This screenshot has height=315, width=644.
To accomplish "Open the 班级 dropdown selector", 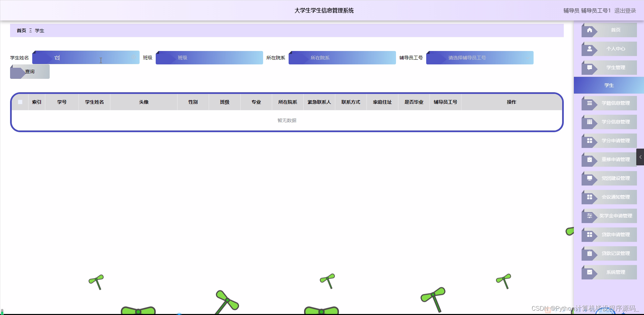I will [x=209, y=57].
